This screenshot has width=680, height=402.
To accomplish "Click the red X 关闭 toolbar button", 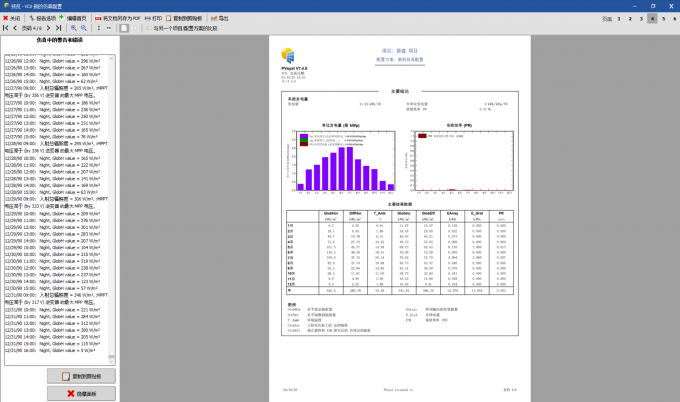I will coord(11,18).
